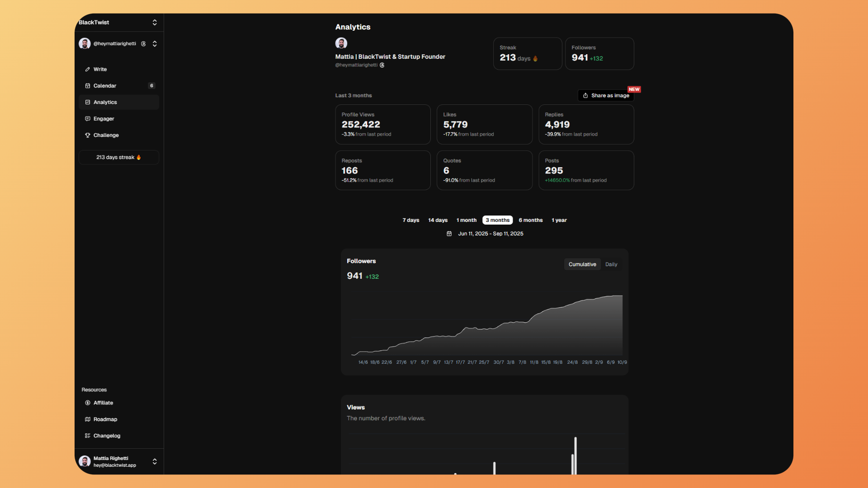Image resolution: width=868 pixels, height=488 pixels.
Task: Click the Threads icon beside profile handle
Action: point(382,65)
